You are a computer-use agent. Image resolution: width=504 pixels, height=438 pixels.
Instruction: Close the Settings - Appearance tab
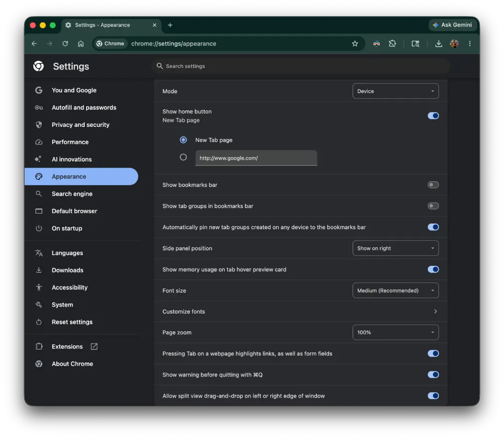point(155,25)
